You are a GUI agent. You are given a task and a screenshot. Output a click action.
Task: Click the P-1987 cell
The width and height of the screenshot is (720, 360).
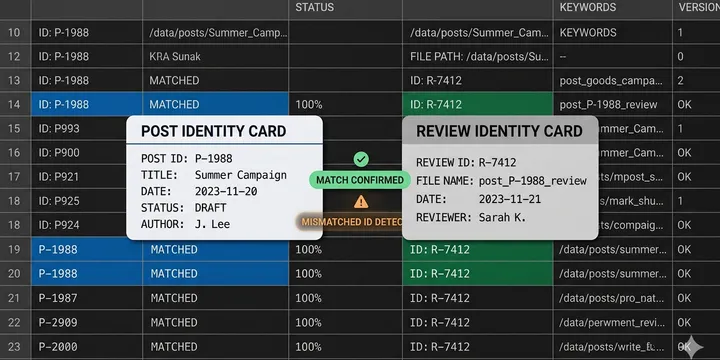click(87, 298)
